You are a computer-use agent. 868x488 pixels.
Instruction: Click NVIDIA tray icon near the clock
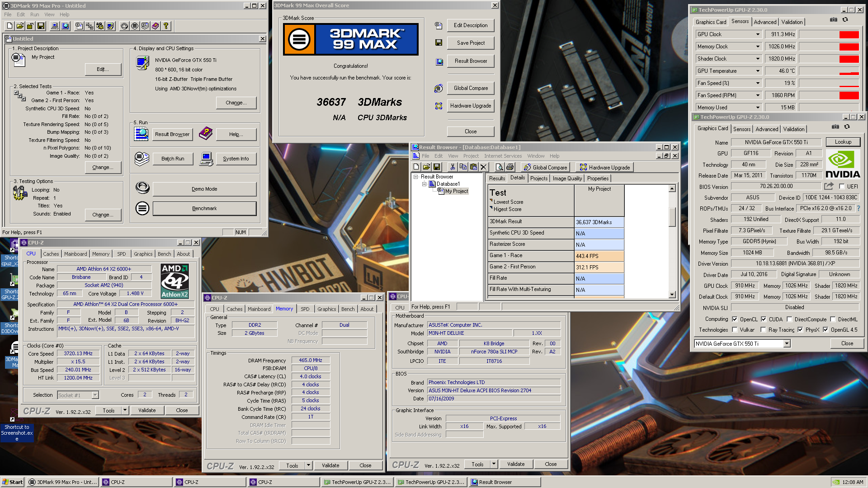point(837,482)
